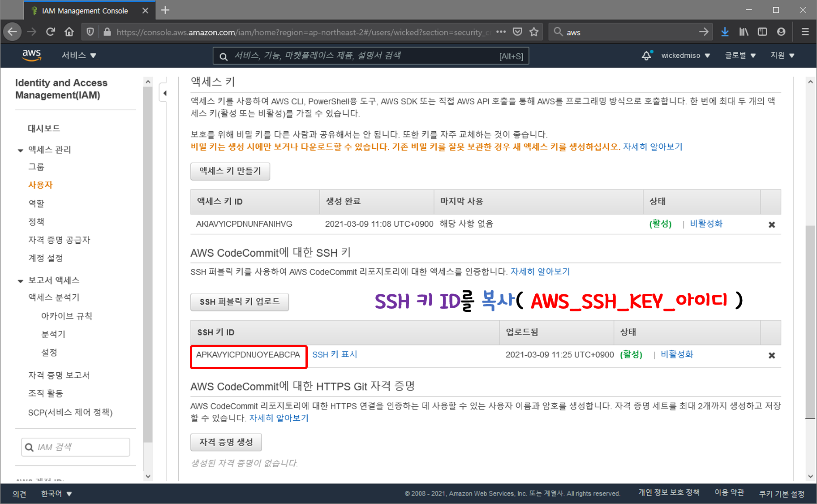
Task: Open AWS notifications bell
Action: point(647,56)
